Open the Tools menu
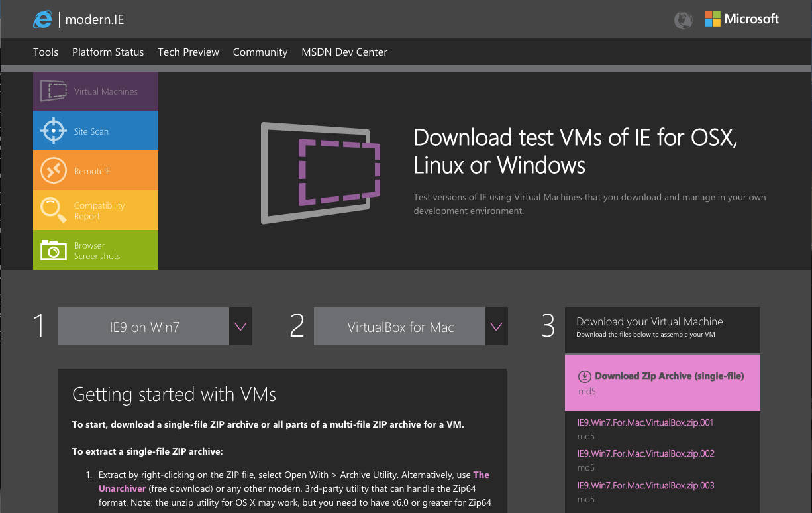This screenshot has height=513, width=812. coord(46,52)
